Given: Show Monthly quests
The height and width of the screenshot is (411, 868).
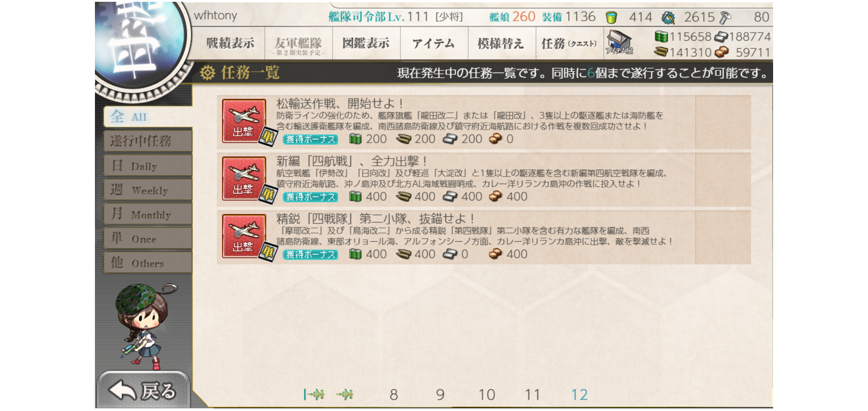Looking at the screenshot, I should (x=148, y=214).
